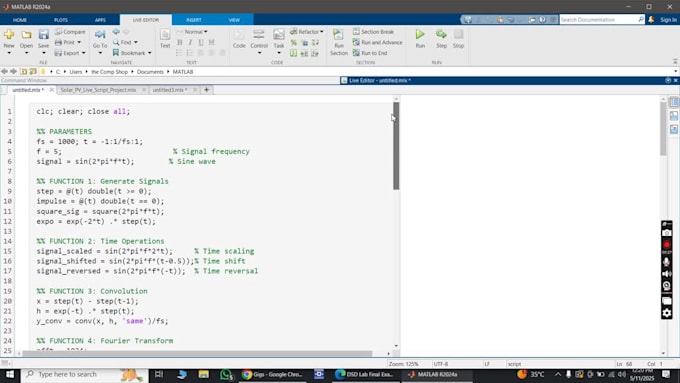Click Hide code view icon

(x=673, y=129)
